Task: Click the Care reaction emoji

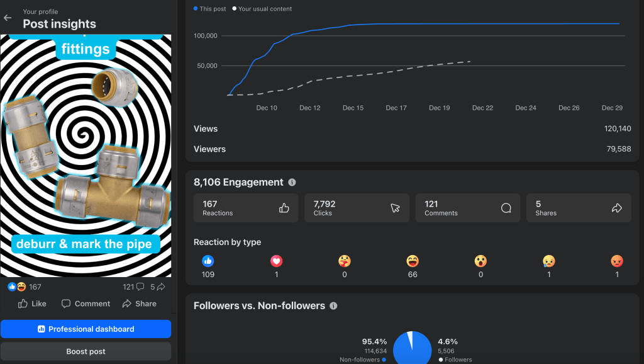Action: [344, 261]
